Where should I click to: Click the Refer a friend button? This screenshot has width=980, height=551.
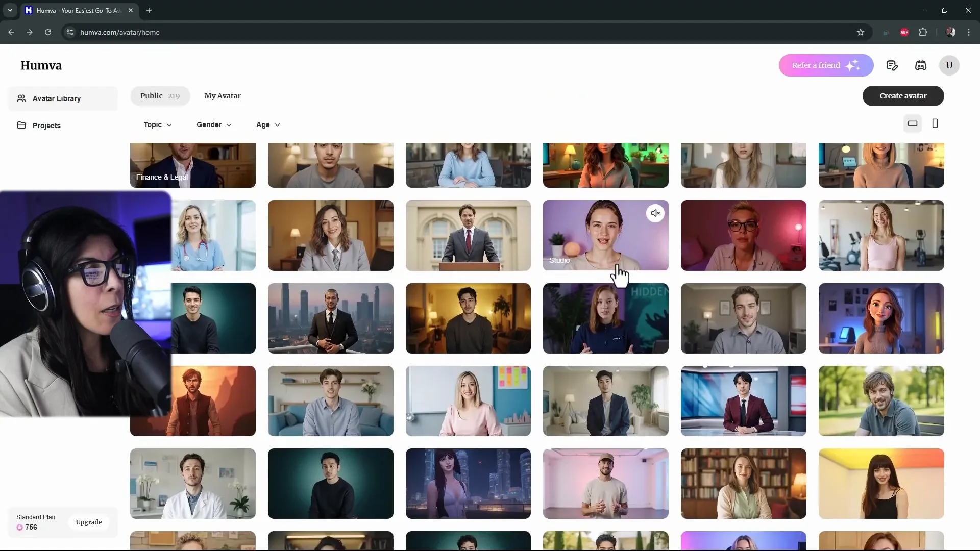click(x=826, y=65)
